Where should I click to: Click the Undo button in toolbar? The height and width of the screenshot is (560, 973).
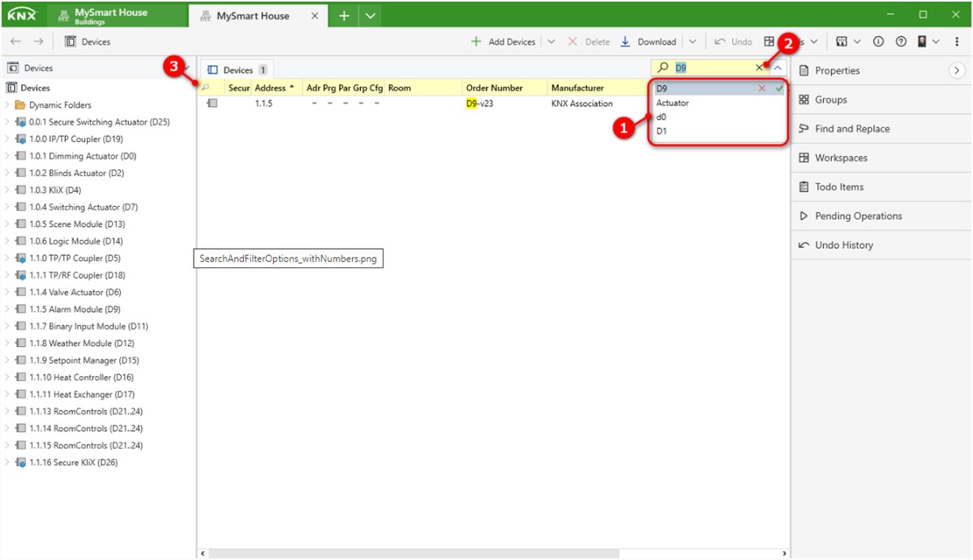pyautogui.click(x=733, y=41)
